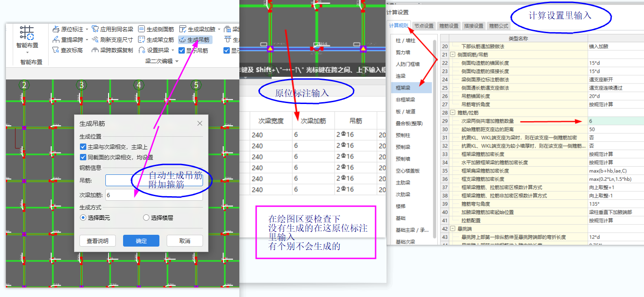This screenshot has height=297, width=644.
Task: Click the 重提梁跨 toolbar icon
Action: (x=56, y=40)
